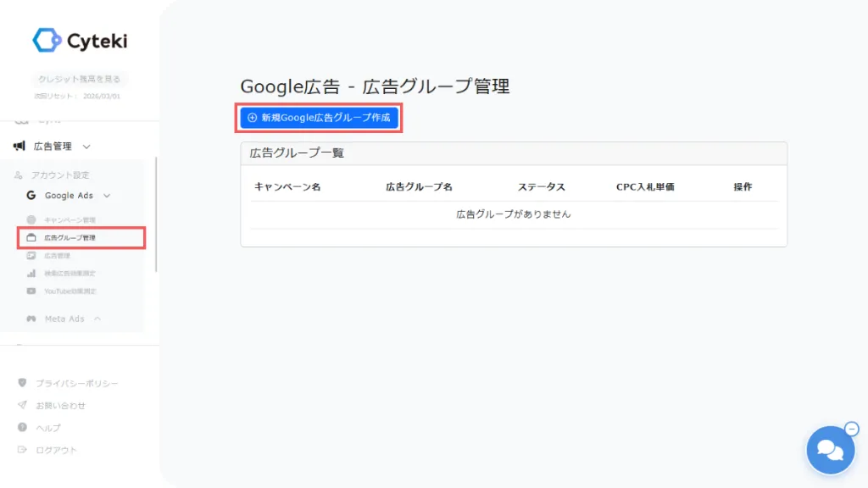The image size is (868, 488).
Task: Click 新規Google広告グループ作成 button
Action: 319,118
